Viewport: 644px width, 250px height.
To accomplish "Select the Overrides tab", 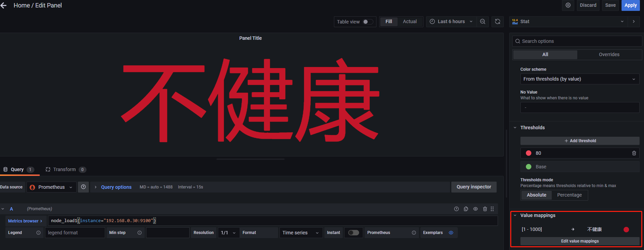I will coord(609,54).
